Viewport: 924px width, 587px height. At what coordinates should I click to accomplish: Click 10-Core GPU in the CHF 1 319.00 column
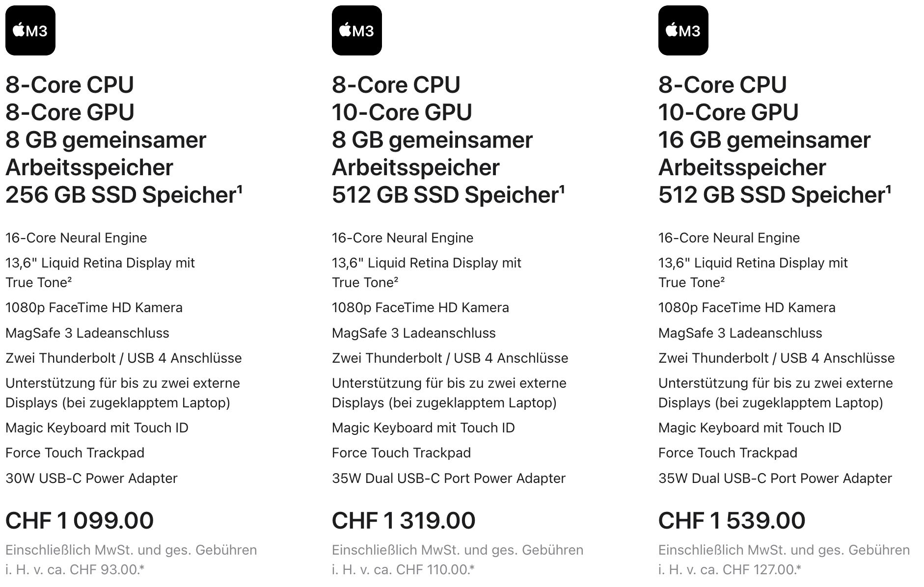[x=402, y=112]
